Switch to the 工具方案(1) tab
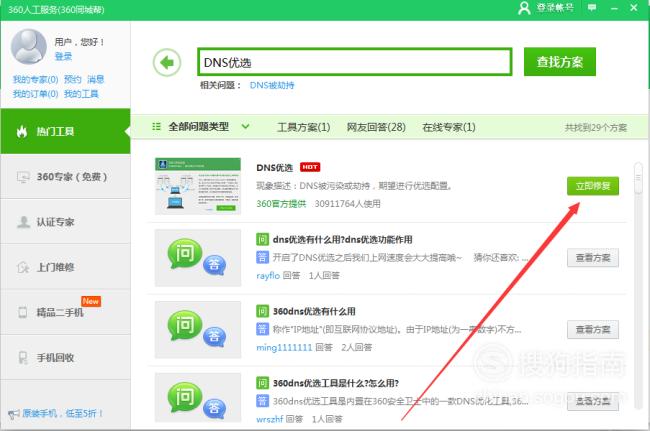This screenshot has width=650, height=431. tap(303, 127)
